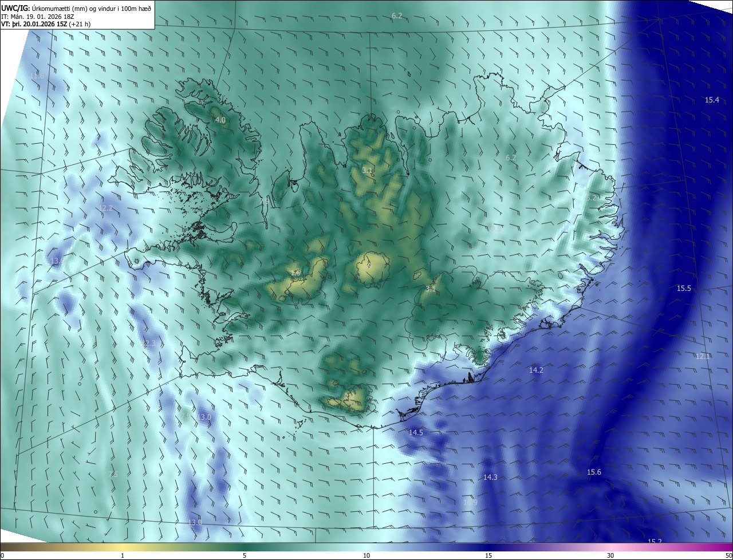Viewport: 733px width, 560px height.
Task: Click the '30' tick label on the color scale
Action: (610, 555)
